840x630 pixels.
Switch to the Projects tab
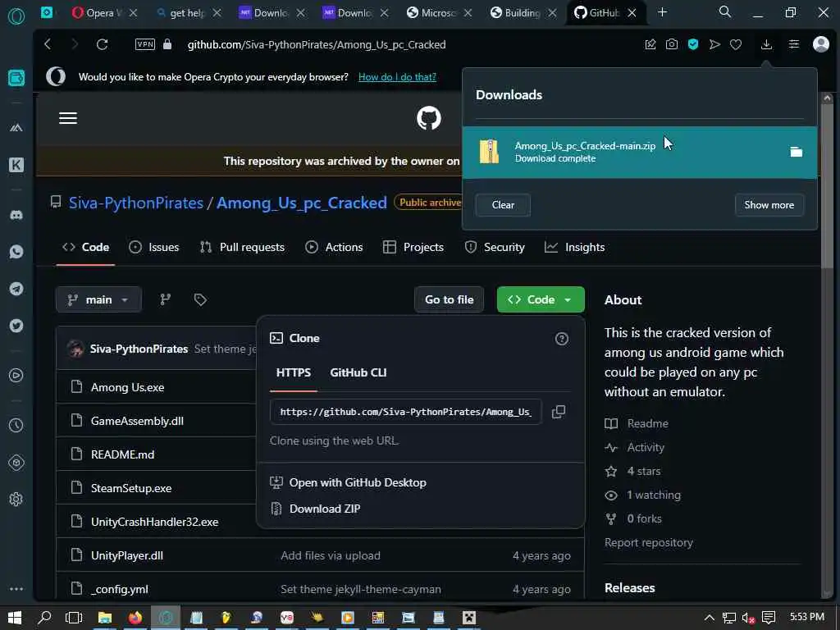pos(413,247)
